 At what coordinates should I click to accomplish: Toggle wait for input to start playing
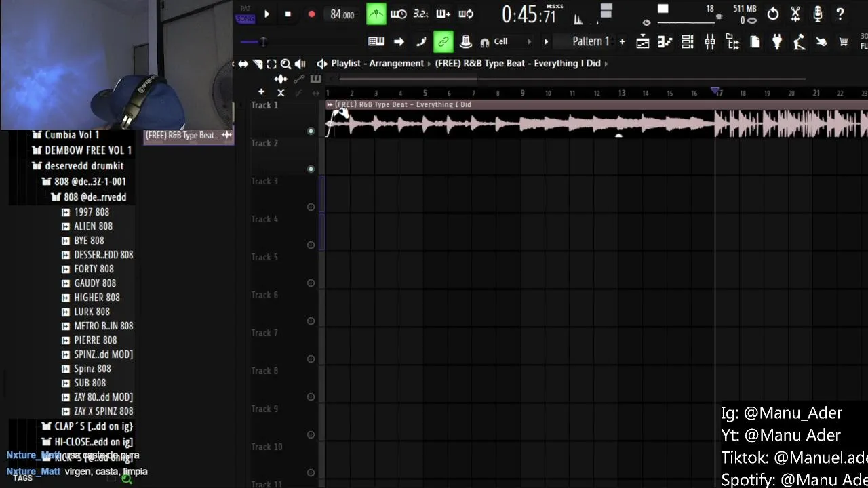tap(399, 14)
